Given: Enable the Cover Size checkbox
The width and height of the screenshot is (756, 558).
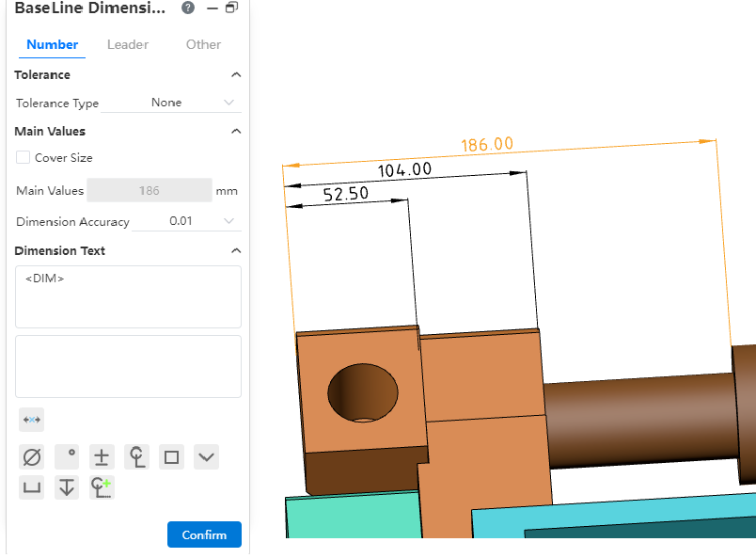Looking at the screenshot, I should [x=23, y=157].
